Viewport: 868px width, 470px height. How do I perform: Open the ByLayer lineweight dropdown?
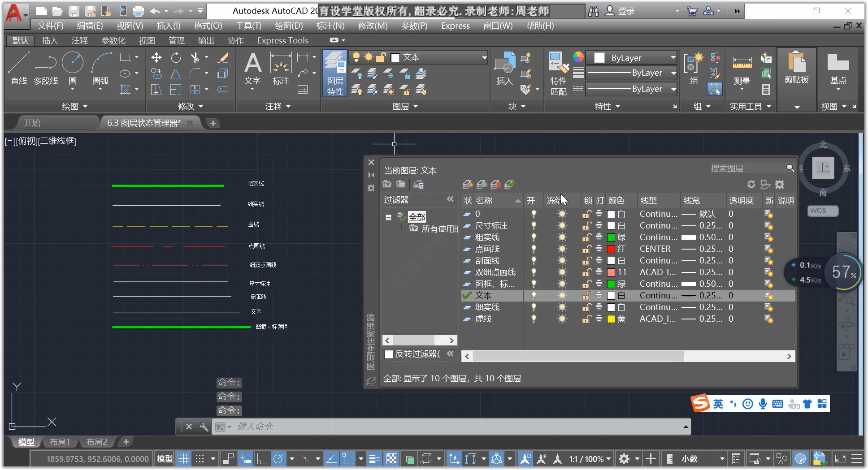click(x=673, y=73)
